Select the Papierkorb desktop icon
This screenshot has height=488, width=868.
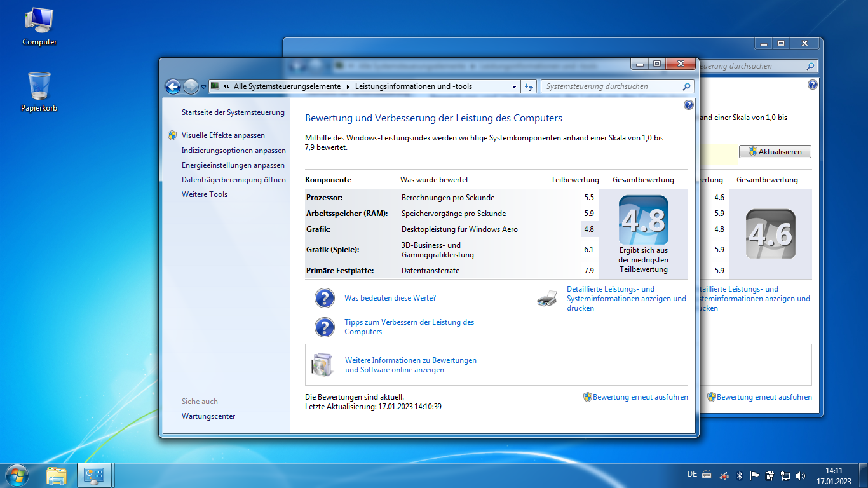click(39, 92)
